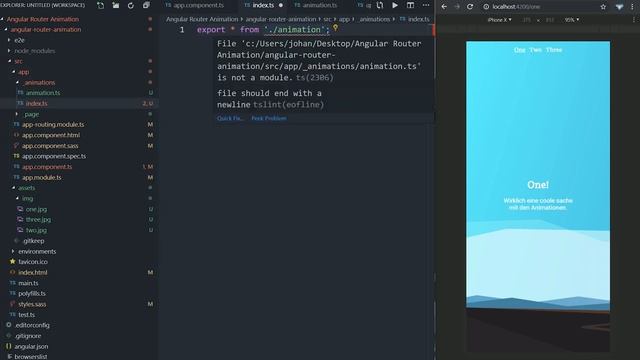This screenshot has height=360, width=640.
Task: Open angular.json file
Action: pyautogui.click(x=31, y=346)
